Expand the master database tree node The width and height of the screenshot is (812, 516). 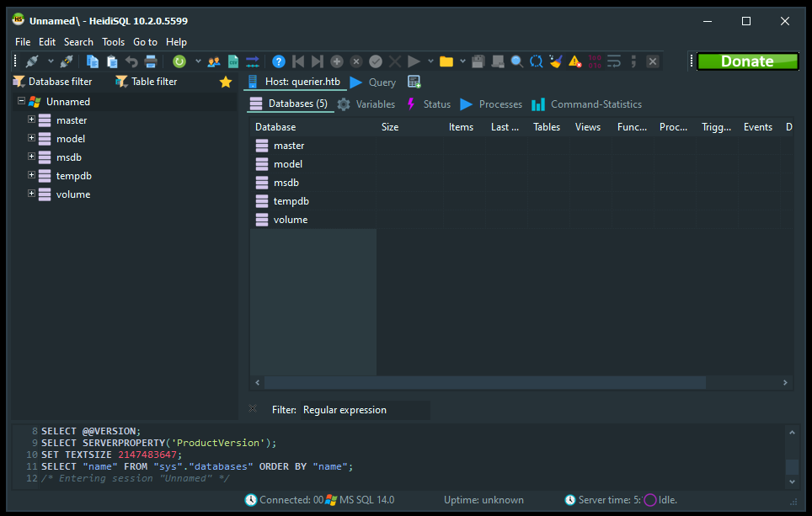[x=32, y=120]
